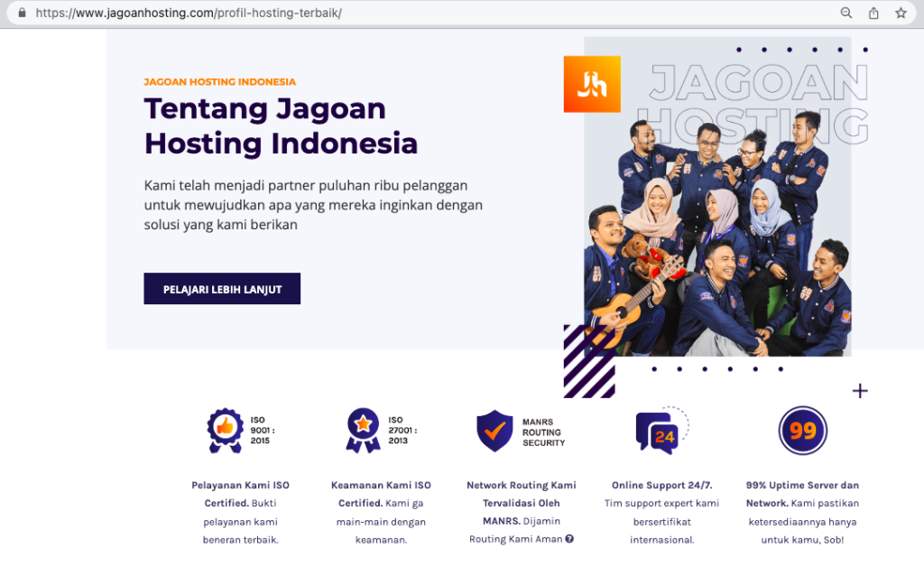Image resolution: width=924 pixels, height=567 pixels.
Task: Click the 99% Uptime Server dan Network text
Action: click(802, 494)
